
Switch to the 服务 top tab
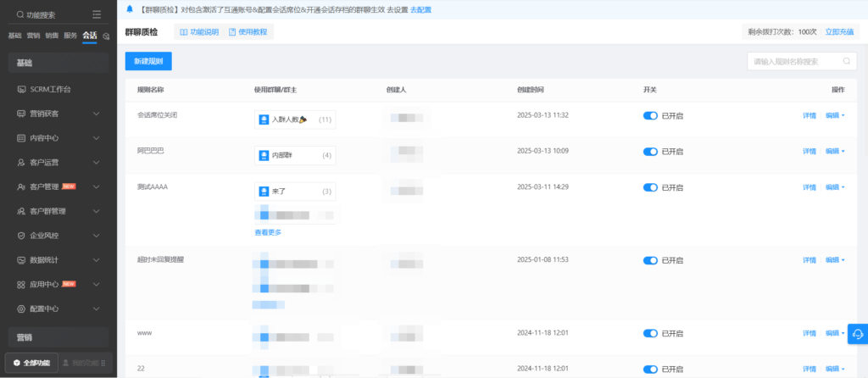coord(70,36)
